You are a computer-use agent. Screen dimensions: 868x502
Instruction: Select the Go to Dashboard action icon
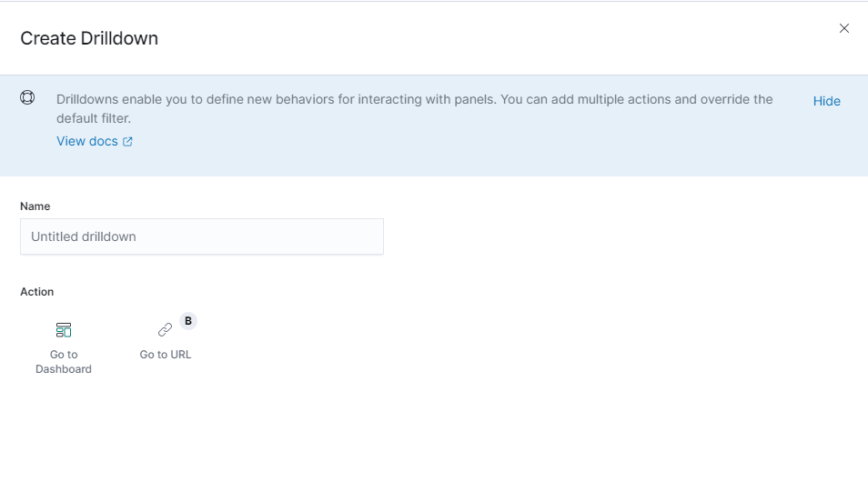64,330
